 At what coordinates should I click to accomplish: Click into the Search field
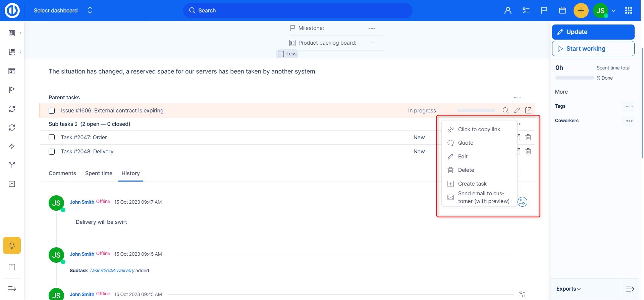click(x=298, y=11)
